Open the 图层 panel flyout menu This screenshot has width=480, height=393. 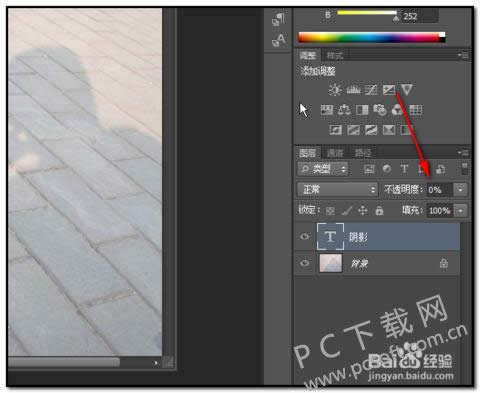coord(463,153)
